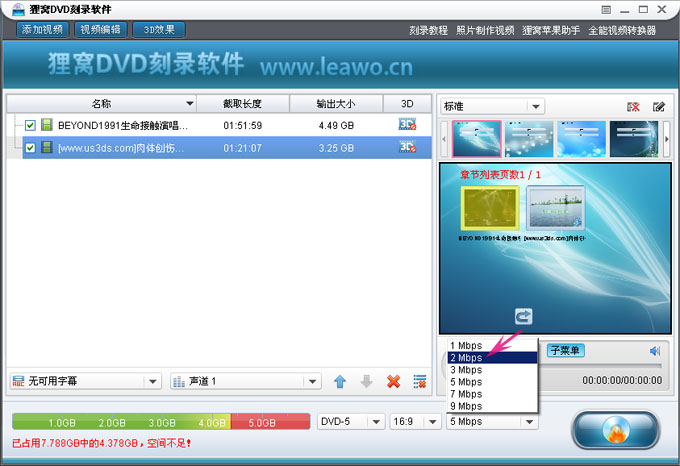Open the 声道 1 audio track dropdown
680x466 pixels.
(245, 381)
